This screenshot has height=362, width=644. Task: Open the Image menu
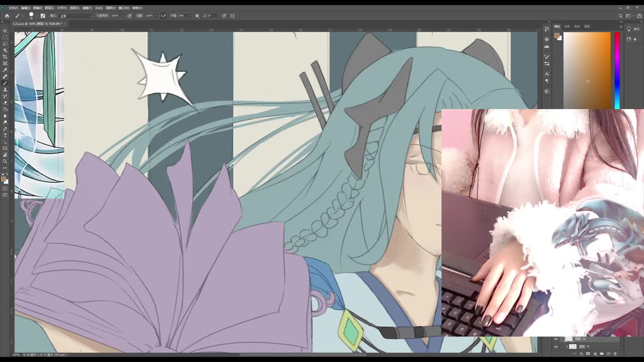[37, 8]
